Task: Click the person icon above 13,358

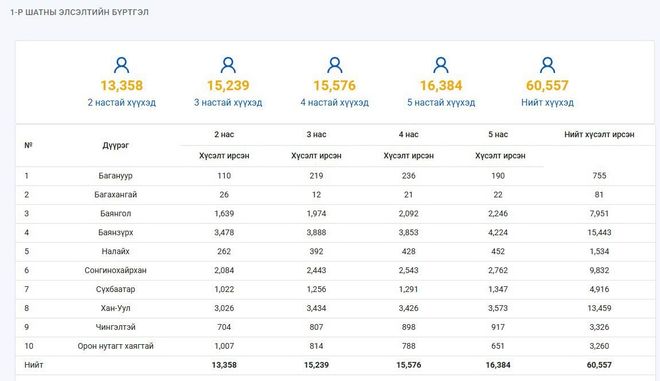Action: point(121,65)
